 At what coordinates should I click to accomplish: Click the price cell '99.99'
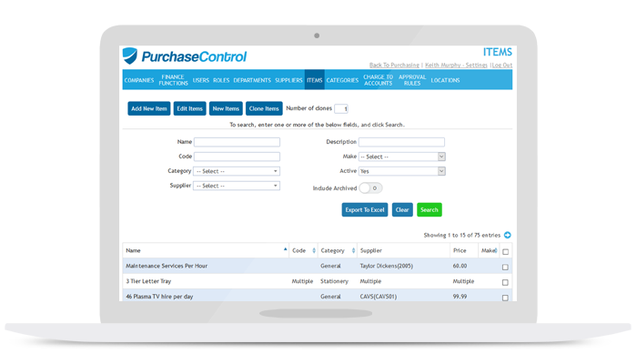460,297
